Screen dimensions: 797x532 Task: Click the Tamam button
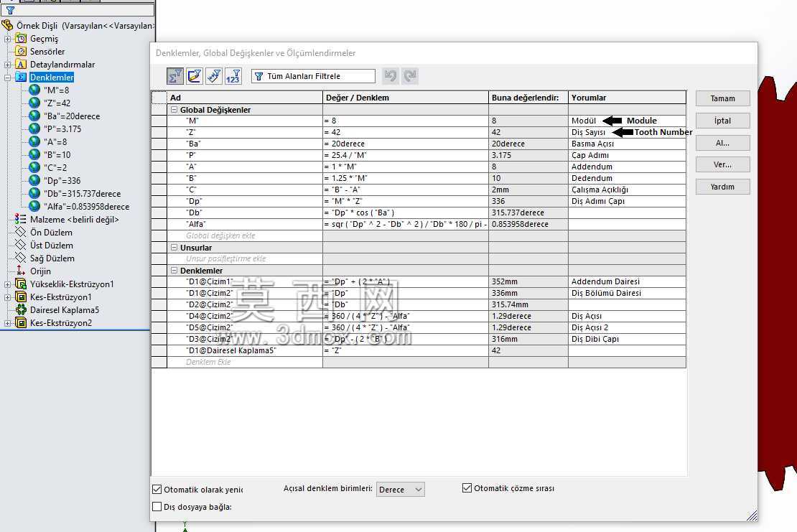(723, 98)
